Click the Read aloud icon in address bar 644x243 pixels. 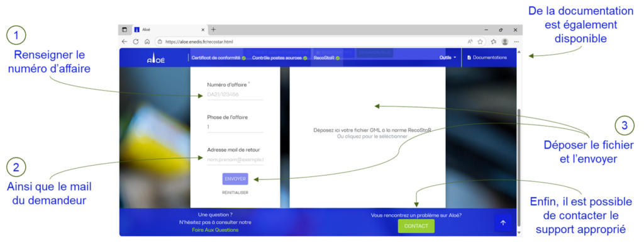[470, 42]
